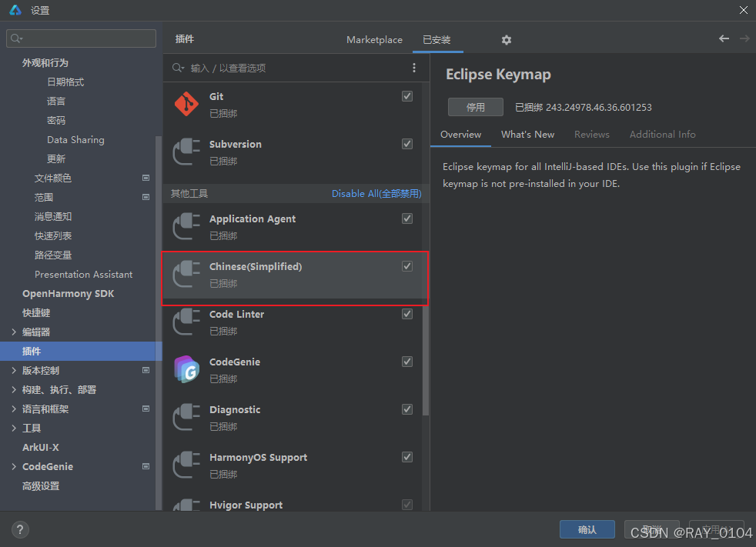Viewport: 756px width, 547px height.
Task: Click the Subversion plugin plug icon
Action: pyautogui.click(x=186, y=152)
